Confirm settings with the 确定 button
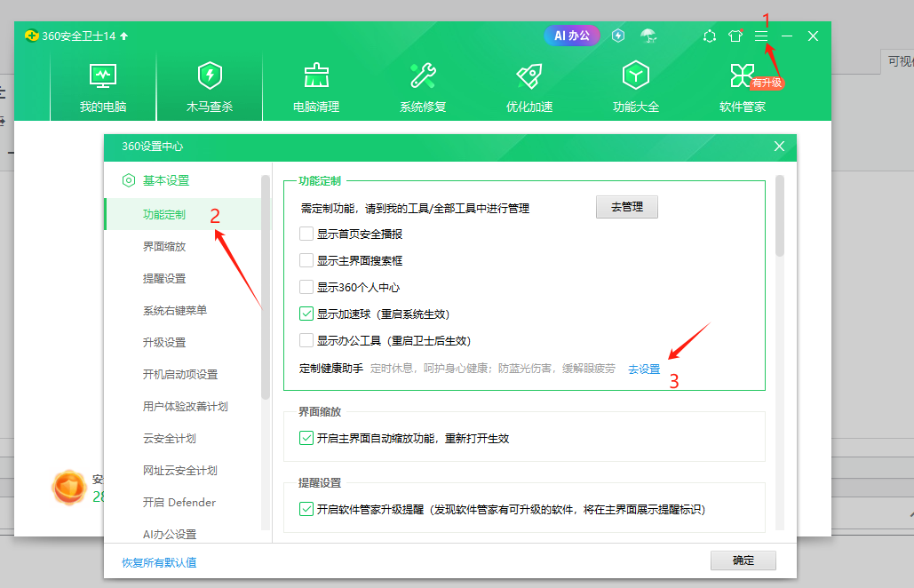 coord(743,560)
